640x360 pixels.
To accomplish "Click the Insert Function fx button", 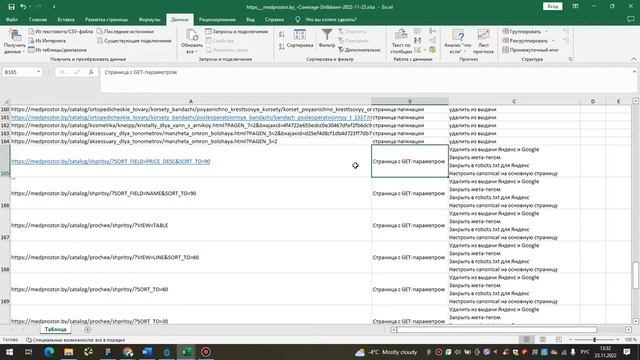I will [x=91, y=72].
